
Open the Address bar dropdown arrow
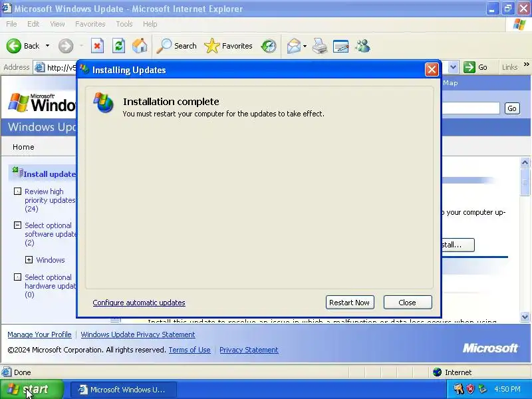point(454,67)
